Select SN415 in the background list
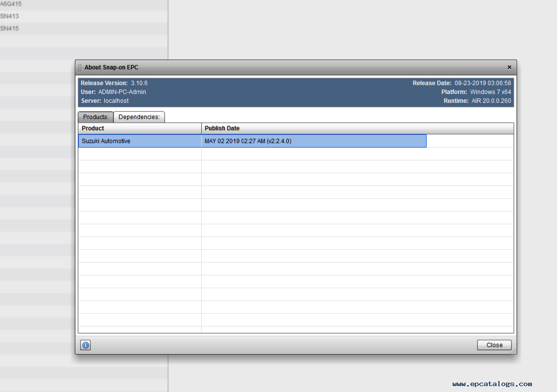The image size is (557, 392). pyautogui.click(x=84, y=29)
